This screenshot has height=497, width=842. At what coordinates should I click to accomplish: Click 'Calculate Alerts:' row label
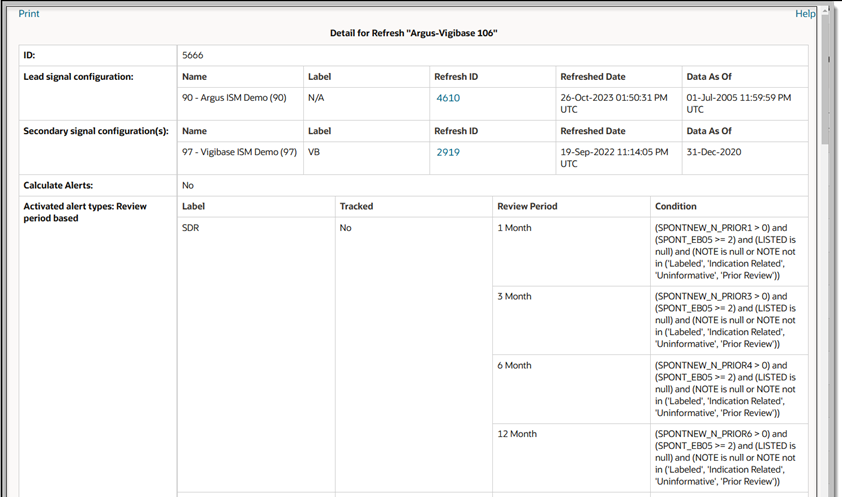coord(58,185)
